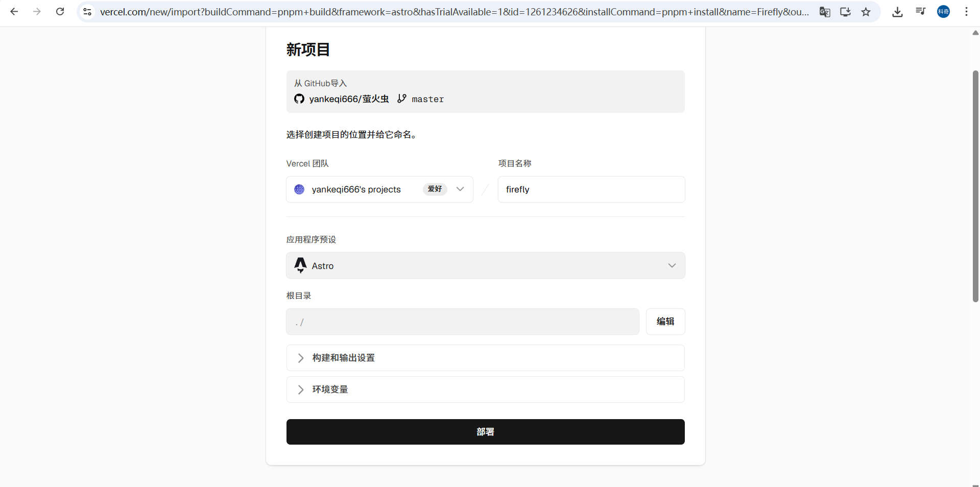Expand the 环境变量 section

coord(486,389)
